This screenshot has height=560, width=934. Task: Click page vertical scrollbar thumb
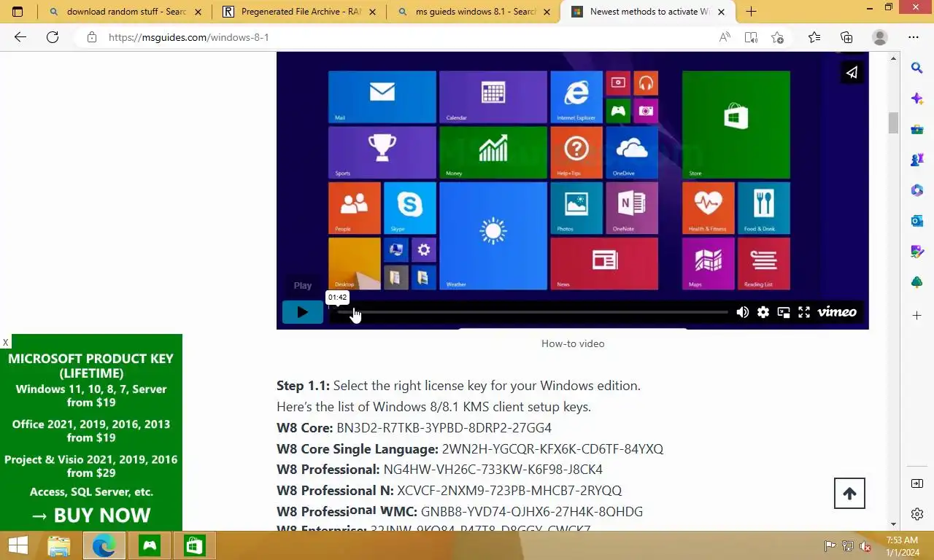point(893,123)
